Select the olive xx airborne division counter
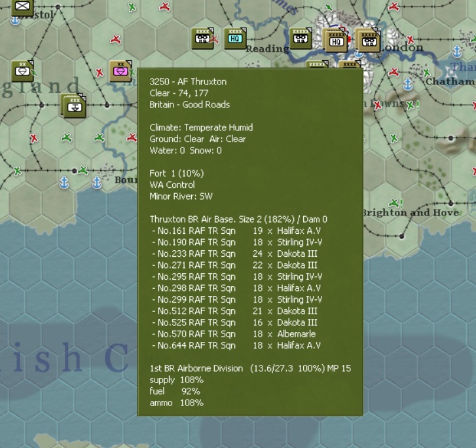The image size is (476, 448). (22, 71)
